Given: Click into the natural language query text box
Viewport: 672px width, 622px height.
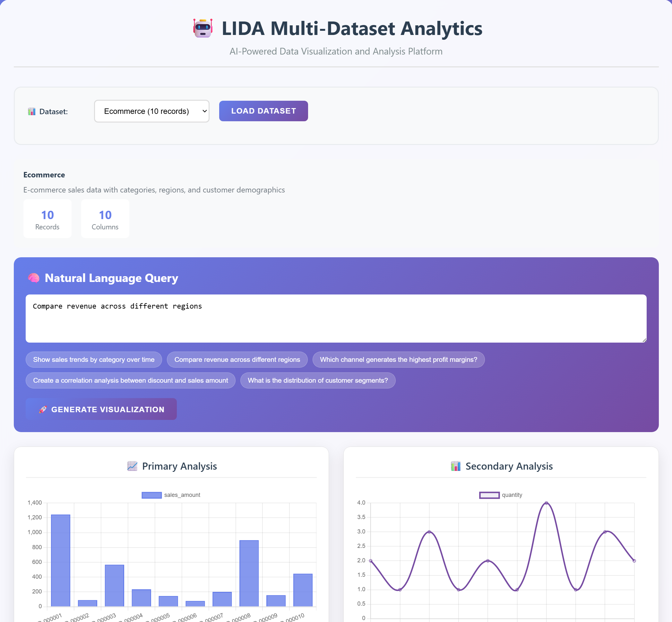Looking at the screenshot, I should tap(336, 319).
